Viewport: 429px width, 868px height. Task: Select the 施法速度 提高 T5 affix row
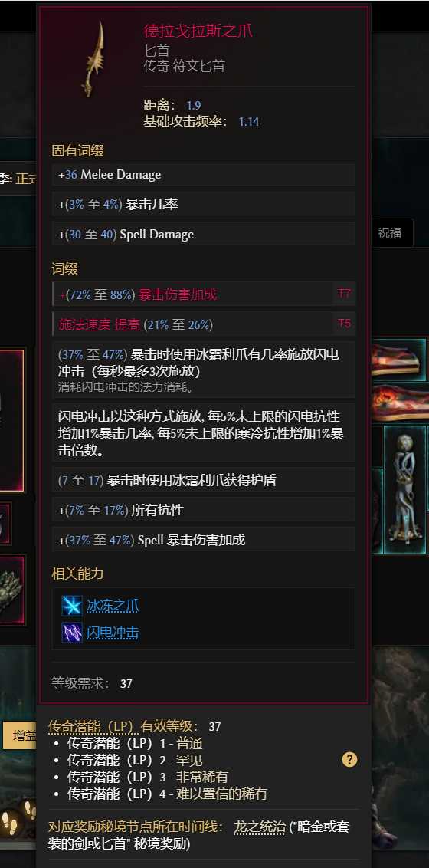pyautogui.click(x=204, y=324)
